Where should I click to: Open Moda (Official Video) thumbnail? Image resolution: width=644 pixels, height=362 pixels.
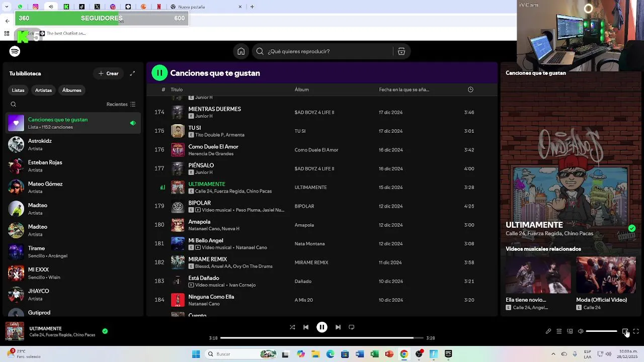click(x=606, y=275)
